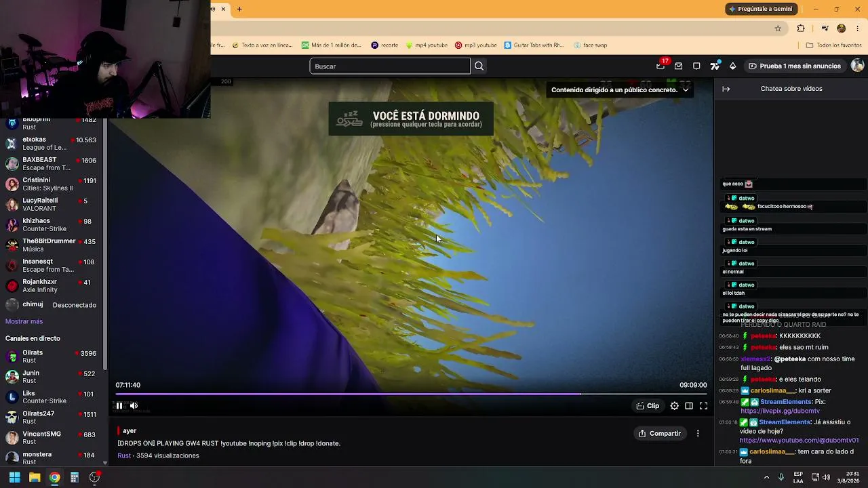Click the search magnifier button
Viewport: 868px width, 488px height.
[479, 66]
